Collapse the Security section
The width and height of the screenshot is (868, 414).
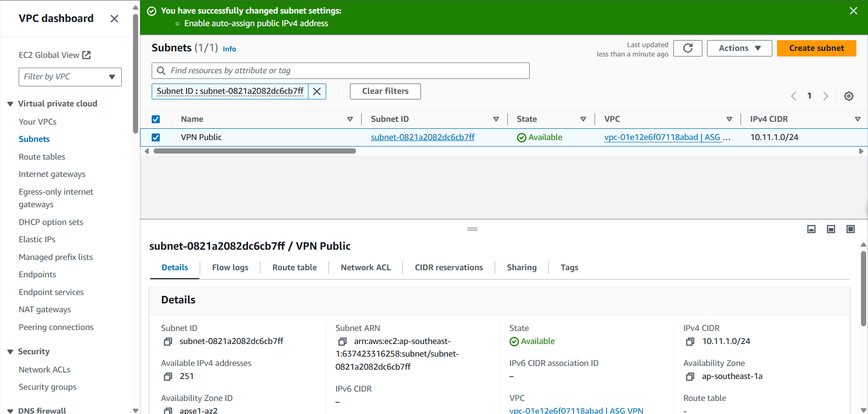pos(10,352)
